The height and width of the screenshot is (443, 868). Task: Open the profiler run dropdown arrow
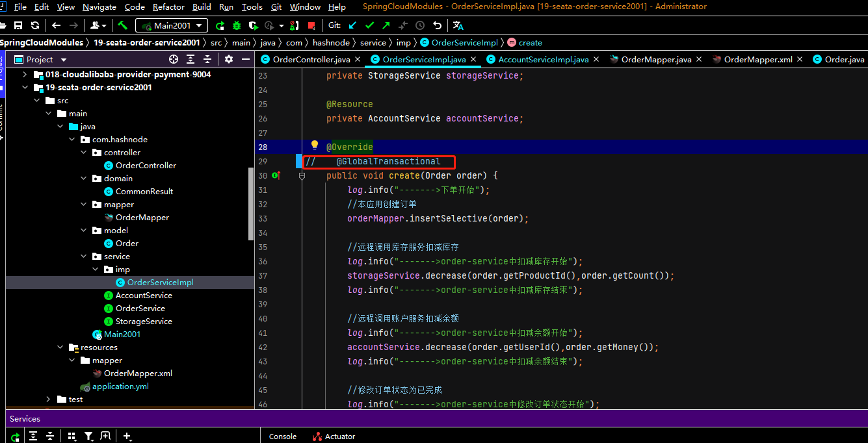[281, 25]
